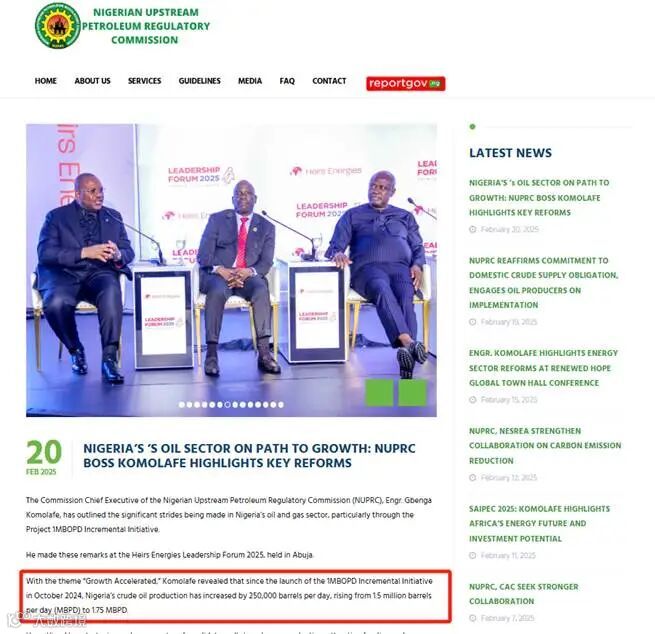
Task: Select the last carousel pagination dot
Action: tap(281, 405)
